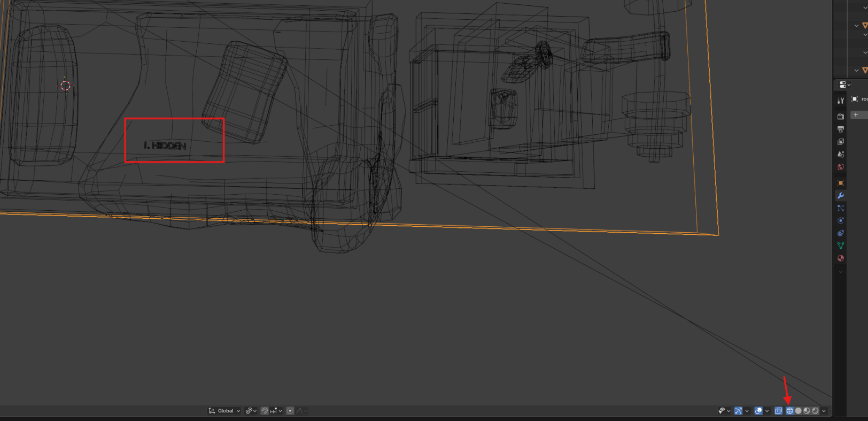868x421 pixels.
Task: Click the plus button in properties panel
Action: 856,115
